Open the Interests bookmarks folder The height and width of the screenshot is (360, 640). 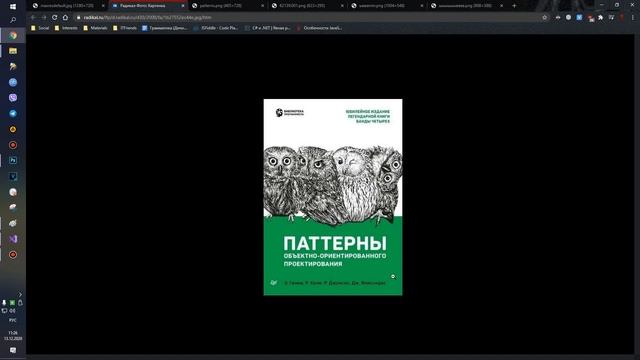tap(66, 28)
